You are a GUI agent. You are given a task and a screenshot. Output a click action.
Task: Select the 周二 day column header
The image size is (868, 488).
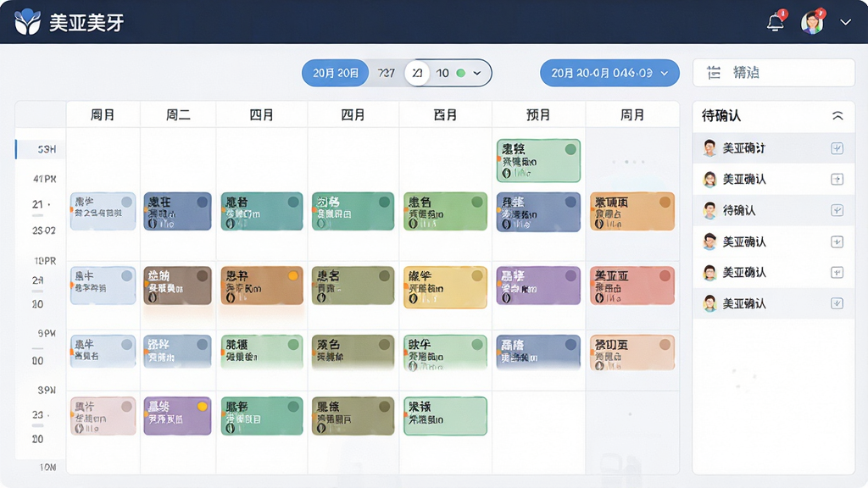178,115
